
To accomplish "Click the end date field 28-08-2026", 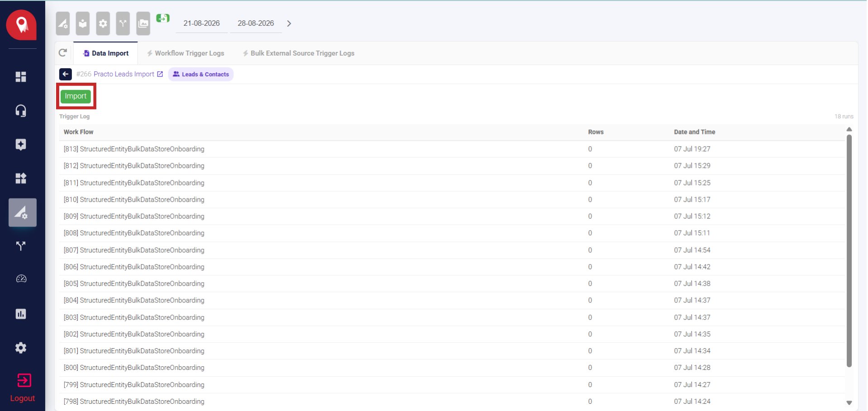I will (256, 24).
